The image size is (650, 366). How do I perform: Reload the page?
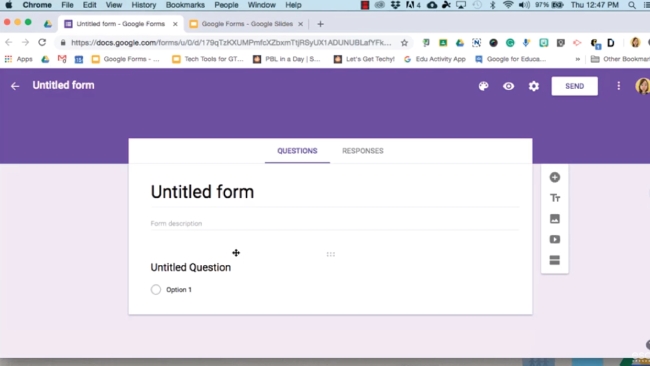[42, 42]
